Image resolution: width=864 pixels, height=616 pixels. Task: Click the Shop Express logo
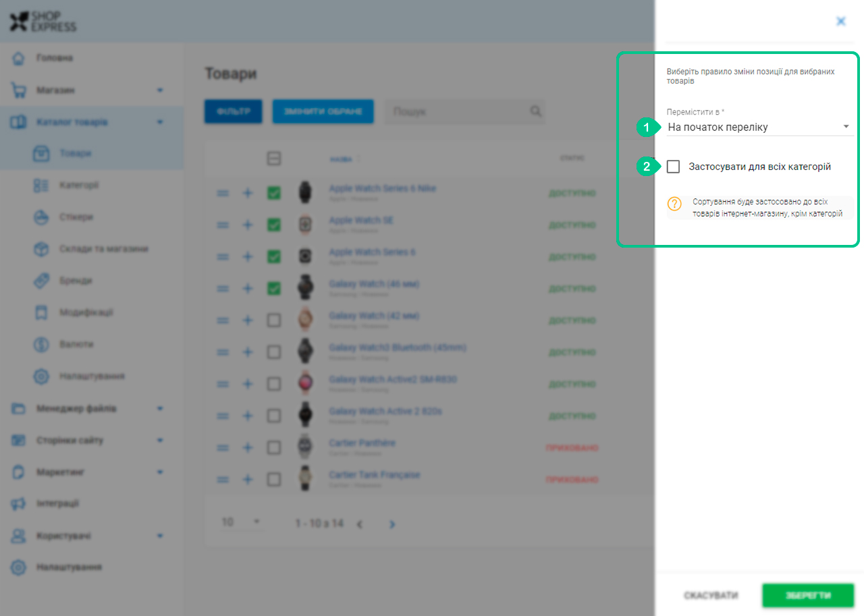click(x=43, y=21)
